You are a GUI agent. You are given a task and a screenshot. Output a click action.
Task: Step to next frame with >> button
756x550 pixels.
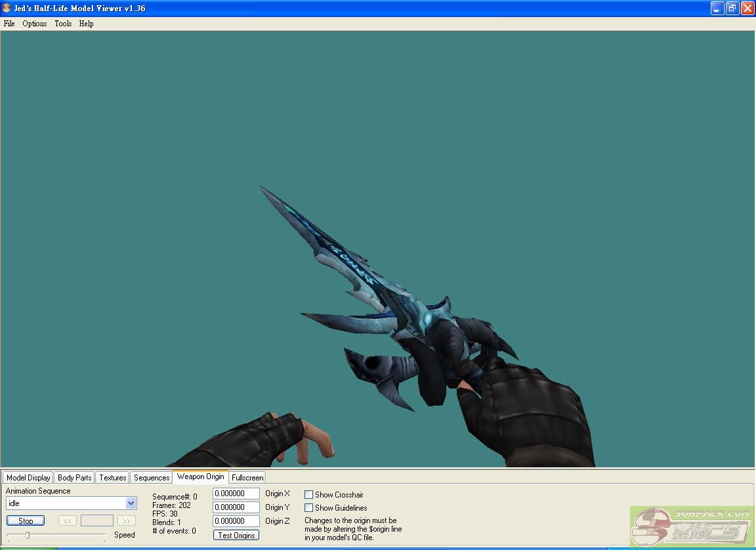[x=126, y=520]
